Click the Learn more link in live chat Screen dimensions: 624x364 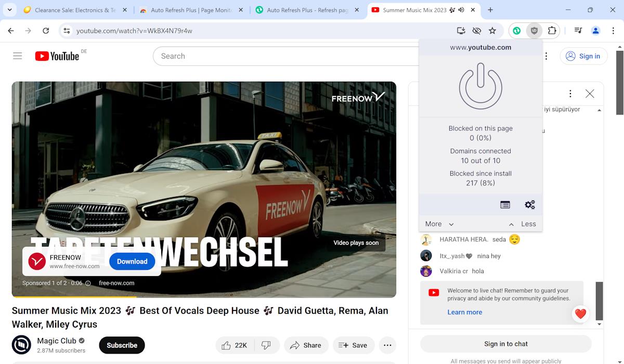[464, 312]
